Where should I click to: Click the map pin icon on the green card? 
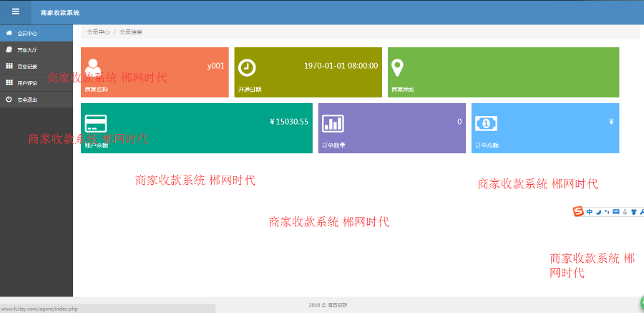coord(397,68)
